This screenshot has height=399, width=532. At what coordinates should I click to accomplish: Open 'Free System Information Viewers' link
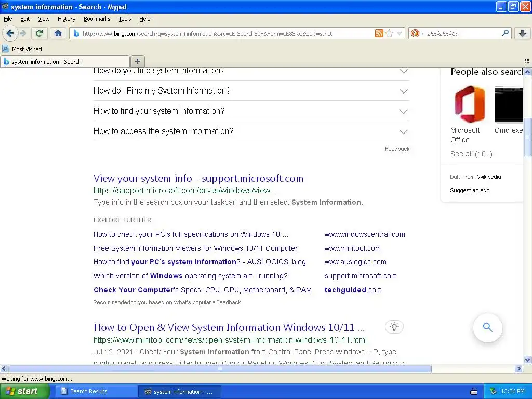(195, 248)
